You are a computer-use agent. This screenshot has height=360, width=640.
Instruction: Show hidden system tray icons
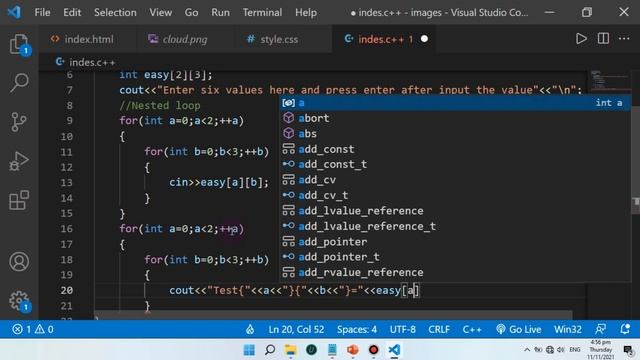(527, 350)
